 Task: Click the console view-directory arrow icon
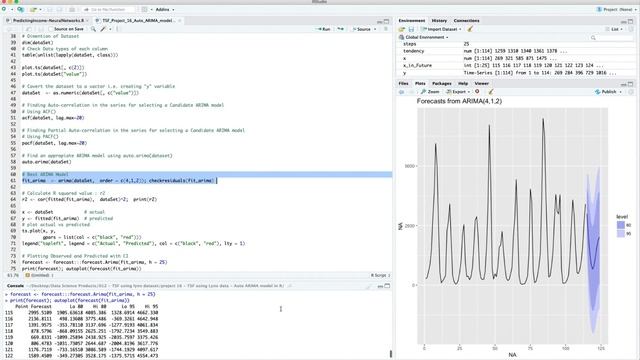289,286
